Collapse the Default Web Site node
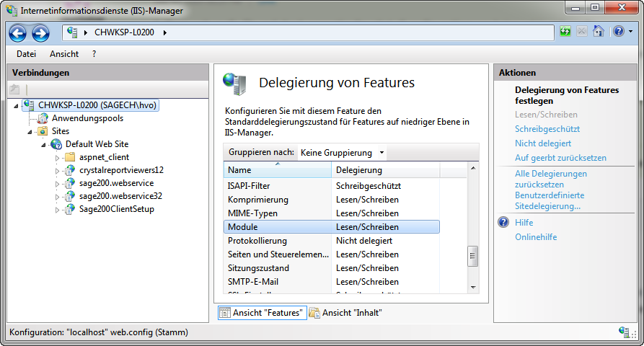 (43, 145)
